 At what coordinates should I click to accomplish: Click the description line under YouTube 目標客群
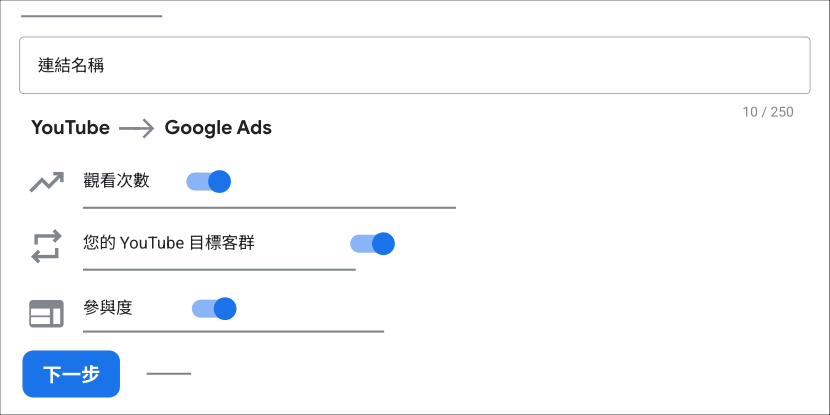pyautogui.click(x=219, y=269)
